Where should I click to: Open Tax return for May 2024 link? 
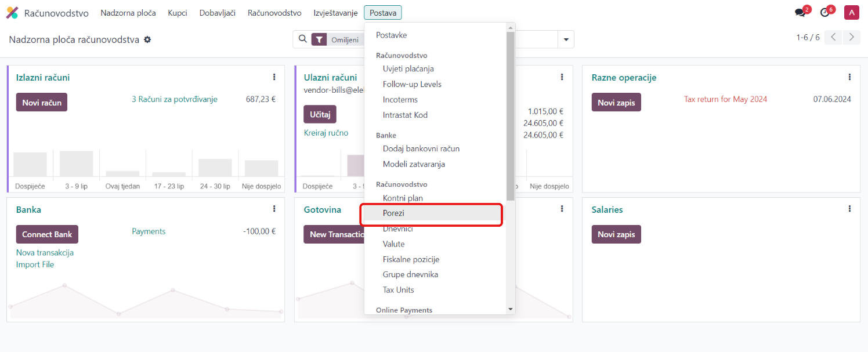click(725, 99)
